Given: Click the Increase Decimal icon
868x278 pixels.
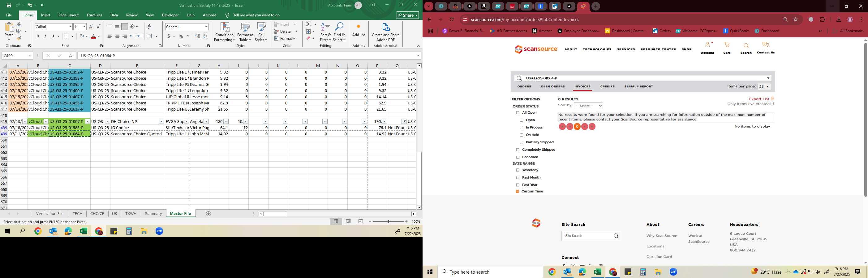Looking at the screenshot, I should 197,36.
